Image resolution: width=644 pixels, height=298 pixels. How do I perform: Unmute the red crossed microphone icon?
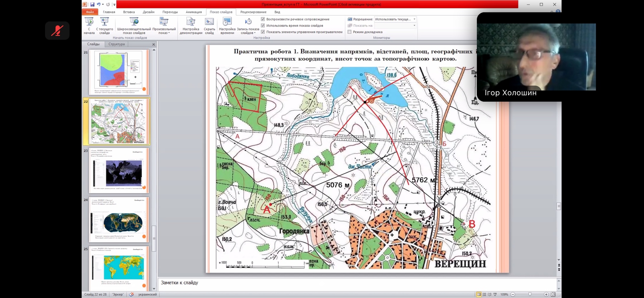(x=57, y=30)
